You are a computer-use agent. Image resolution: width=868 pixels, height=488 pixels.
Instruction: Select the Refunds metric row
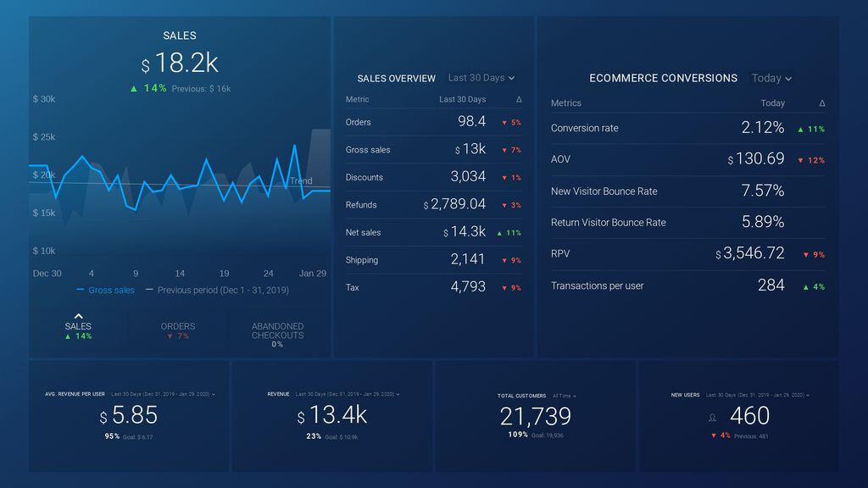pyautogui.click(x=434, y=205)
